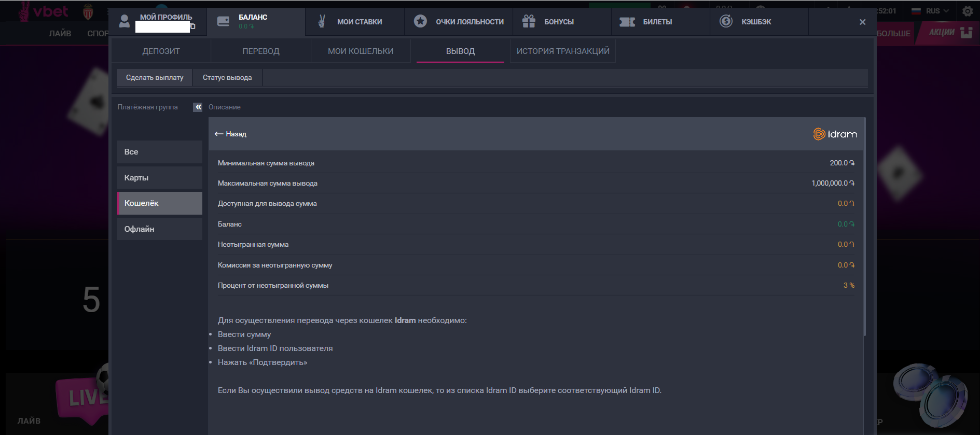This screenshot has width=980, height=435.
Task: Select Офлайн payment group
Action: click(160, 229)
